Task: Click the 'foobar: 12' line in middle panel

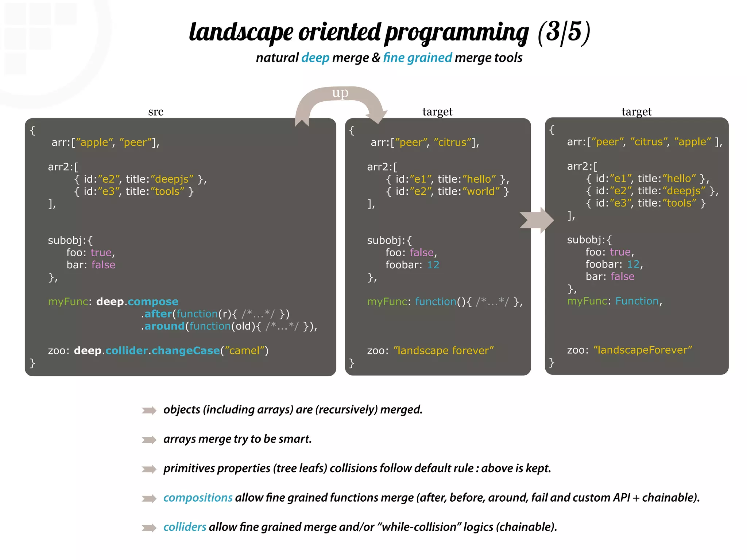Action: pyautogui.click(x=412, y=265)
